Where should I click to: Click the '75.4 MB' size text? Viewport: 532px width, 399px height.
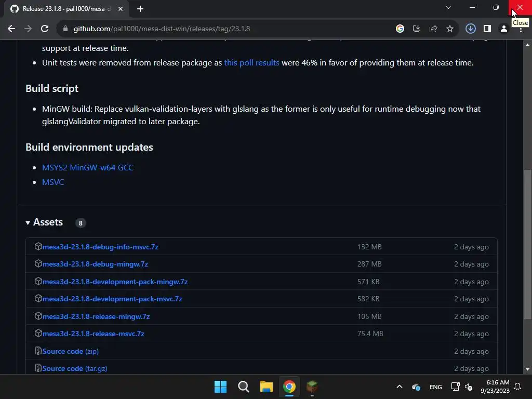370,334
